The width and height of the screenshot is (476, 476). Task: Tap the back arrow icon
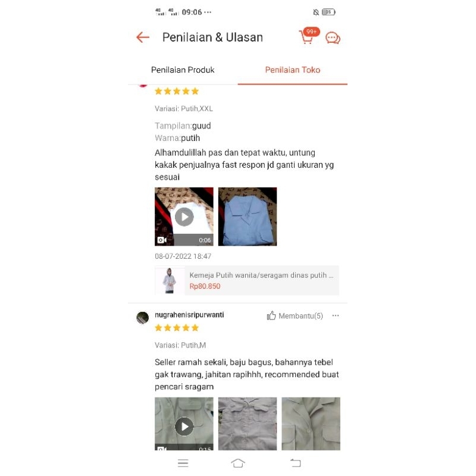143,37
